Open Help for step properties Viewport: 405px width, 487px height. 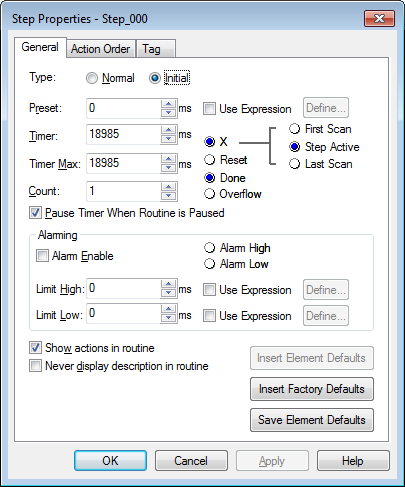point(353,461)
